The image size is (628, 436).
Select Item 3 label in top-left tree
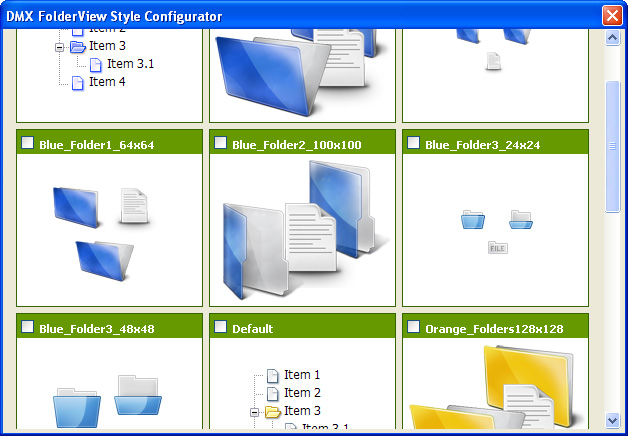pos(107,46)
